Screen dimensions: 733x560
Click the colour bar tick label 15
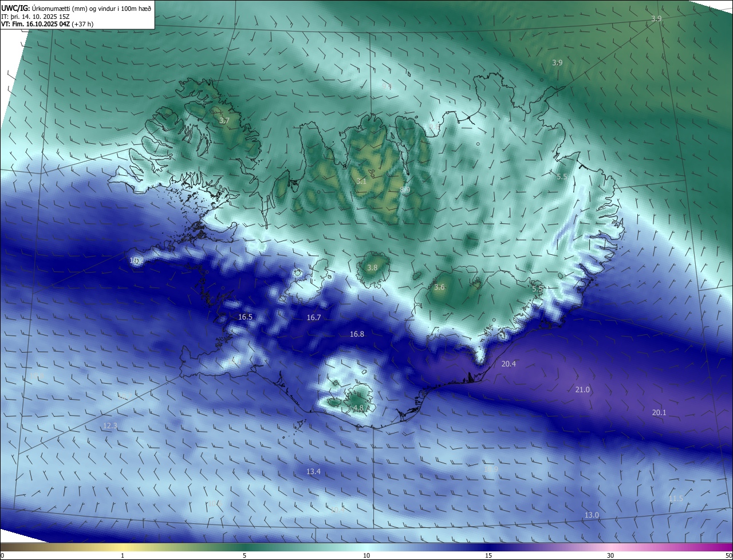click(x=488, y=555)
